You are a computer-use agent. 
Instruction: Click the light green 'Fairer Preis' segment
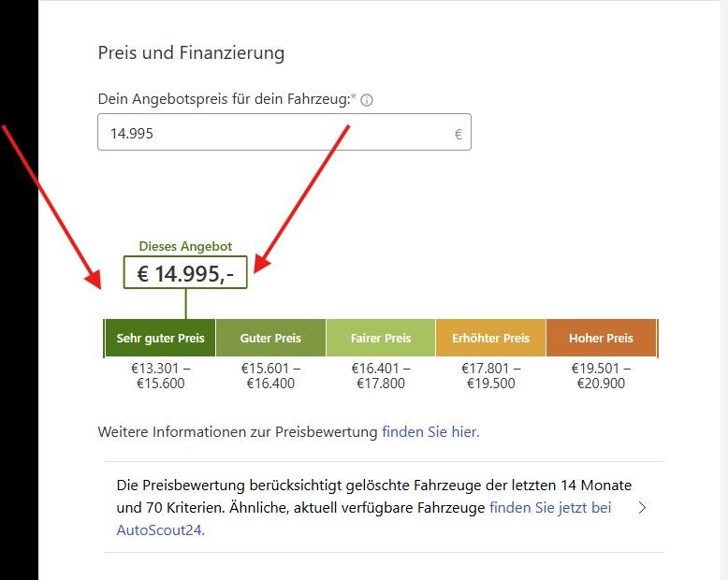[x=381, y=338]
